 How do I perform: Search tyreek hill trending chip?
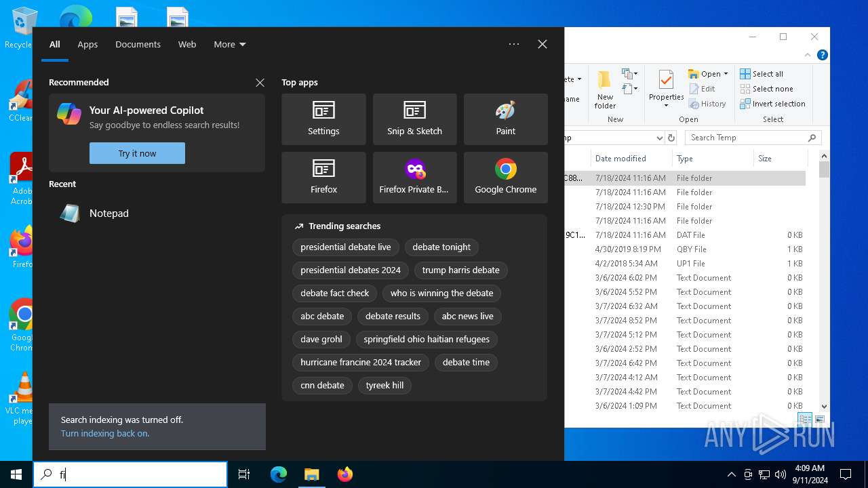(x=384, y=385)
